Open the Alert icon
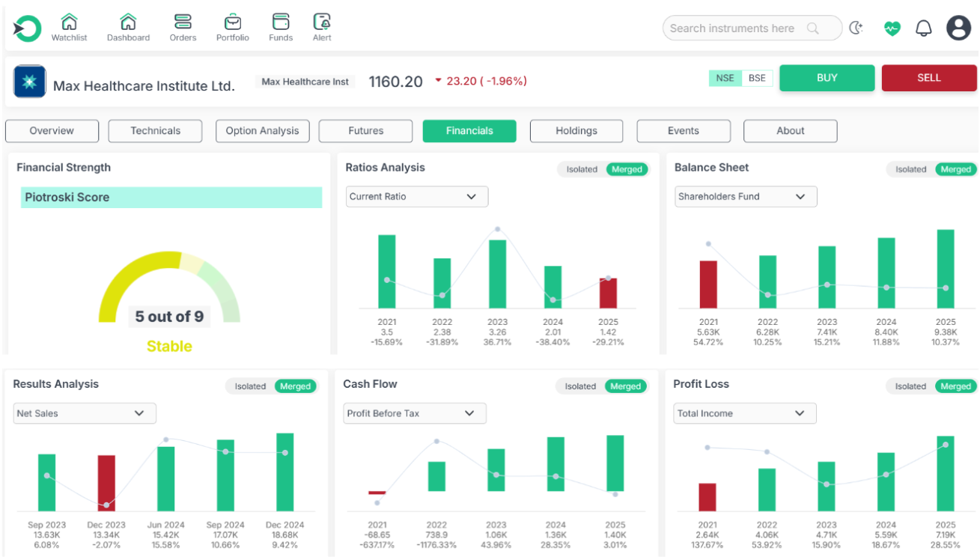 coord(322,22)
